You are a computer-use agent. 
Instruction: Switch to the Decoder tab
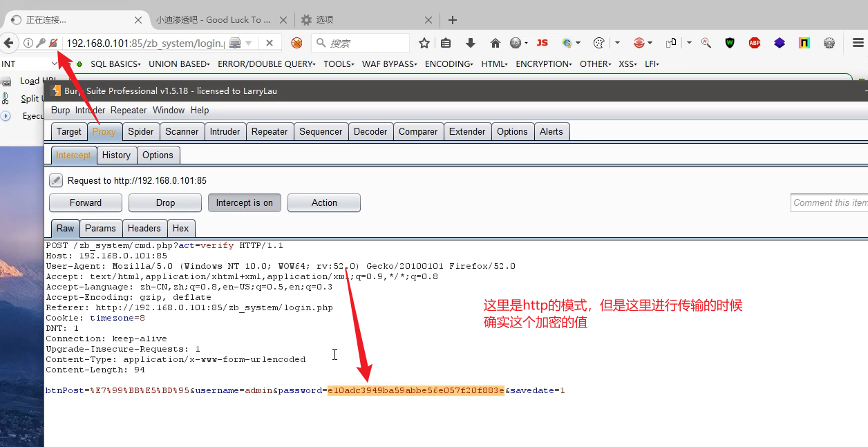(370, 131)
